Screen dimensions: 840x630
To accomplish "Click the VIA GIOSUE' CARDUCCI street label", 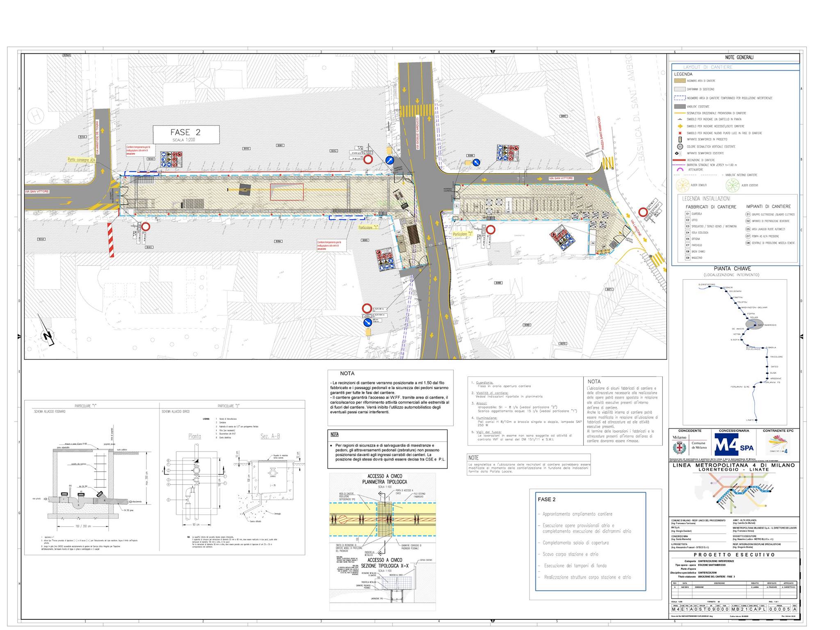I will point(418,132).
